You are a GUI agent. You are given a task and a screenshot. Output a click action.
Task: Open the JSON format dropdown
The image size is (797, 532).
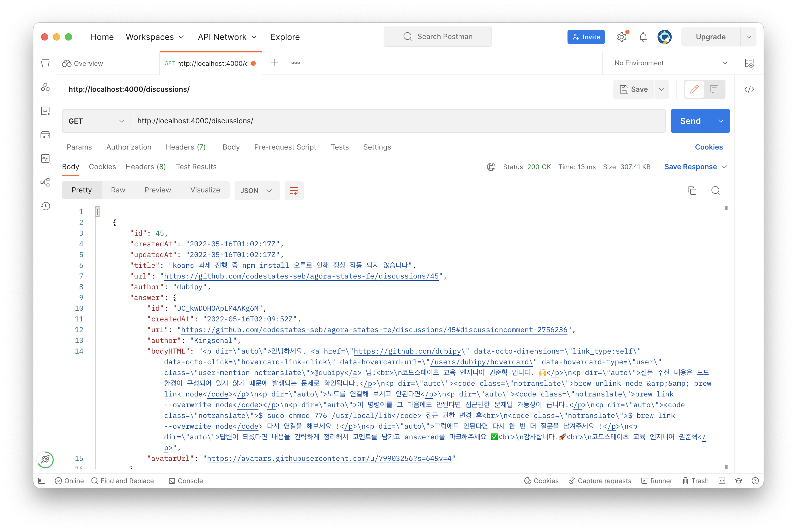257,190
